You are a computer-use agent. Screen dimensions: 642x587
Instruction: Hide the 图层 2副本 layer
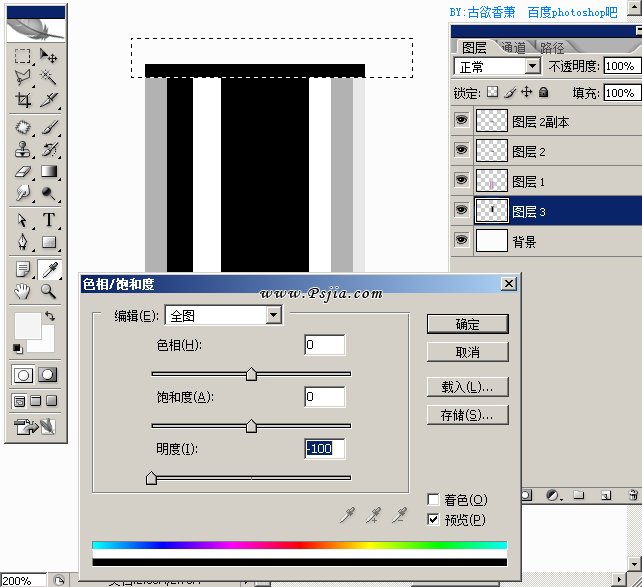tap(461, 120)
